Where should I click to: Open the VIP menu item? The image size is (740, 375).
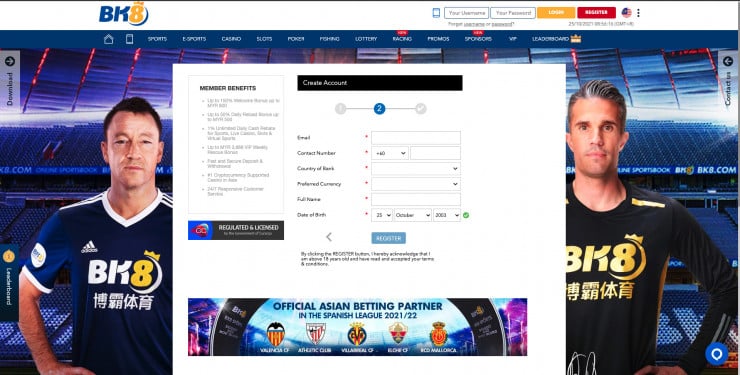tap(513, 39)
